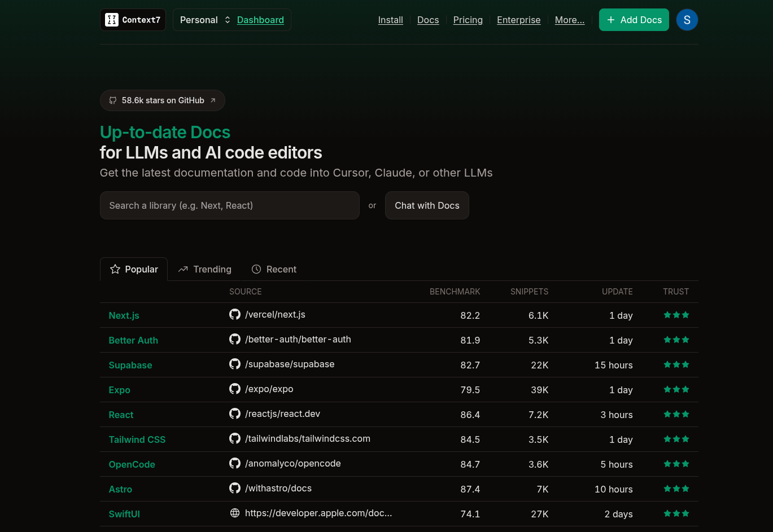Click GitHub icon next to /withastro/docs

[x=235, y=488]
